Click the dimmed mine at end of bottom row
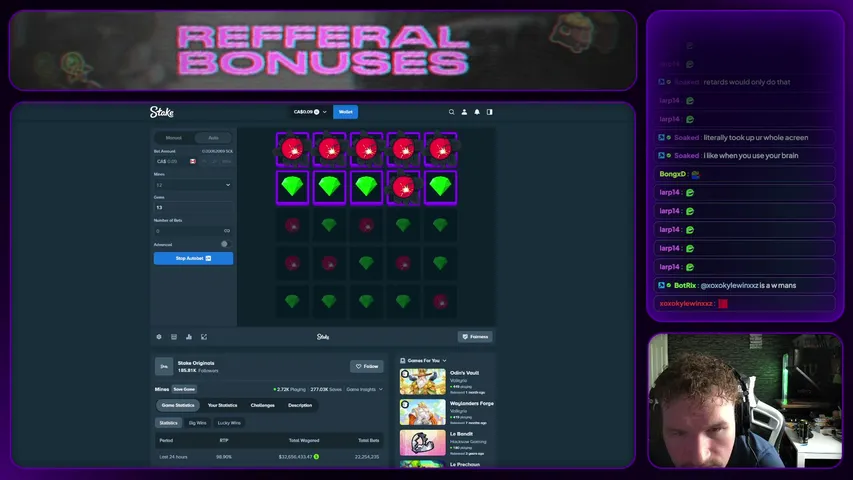 tap(440, 301)
